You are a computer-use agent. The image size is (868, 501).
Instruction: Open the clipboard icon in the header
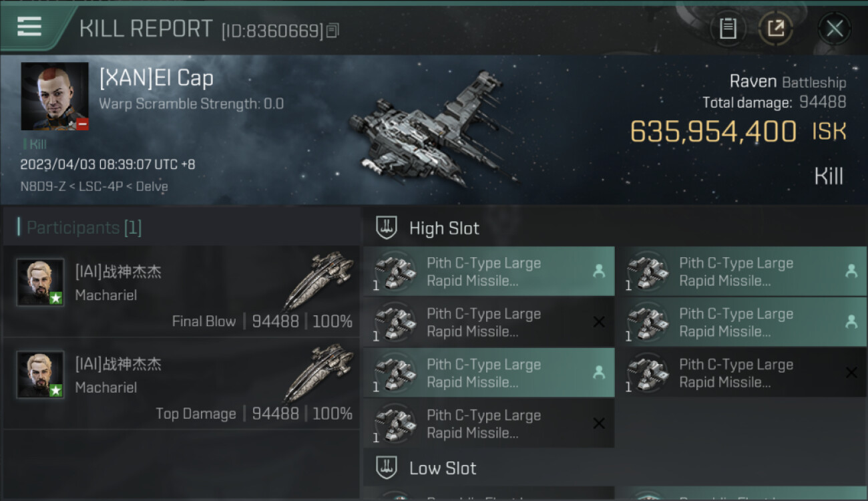[728, 28]
